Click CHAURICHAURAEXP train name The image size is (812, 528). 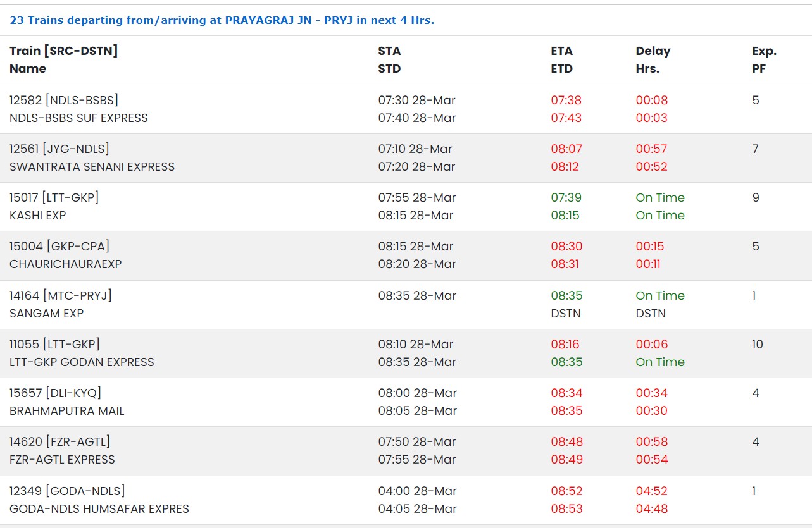tap(65, 264)
